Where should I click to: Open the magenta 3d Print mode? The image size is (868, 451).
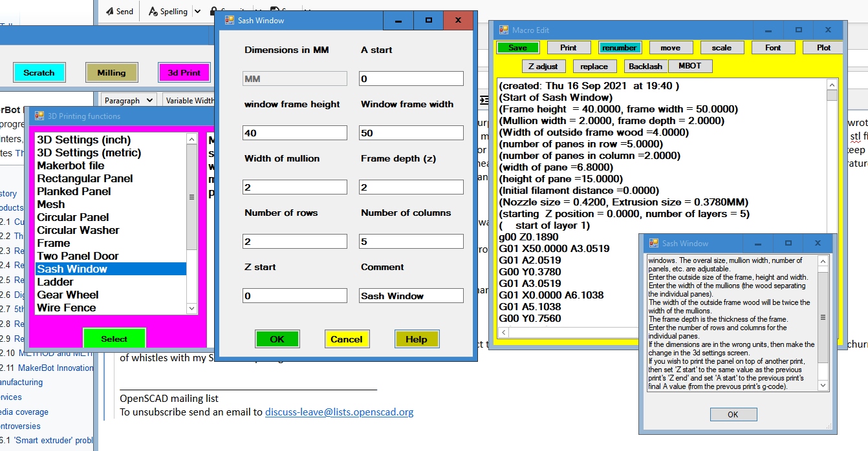click(x=184, y=72)
